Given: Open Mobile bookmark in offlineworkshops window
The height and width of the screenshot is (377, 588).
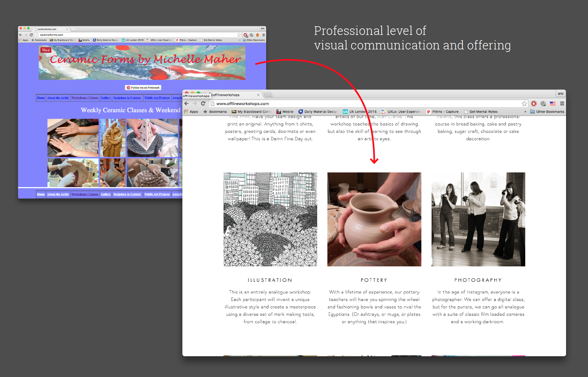Looking at the screenshot, I should click(285, 112).
